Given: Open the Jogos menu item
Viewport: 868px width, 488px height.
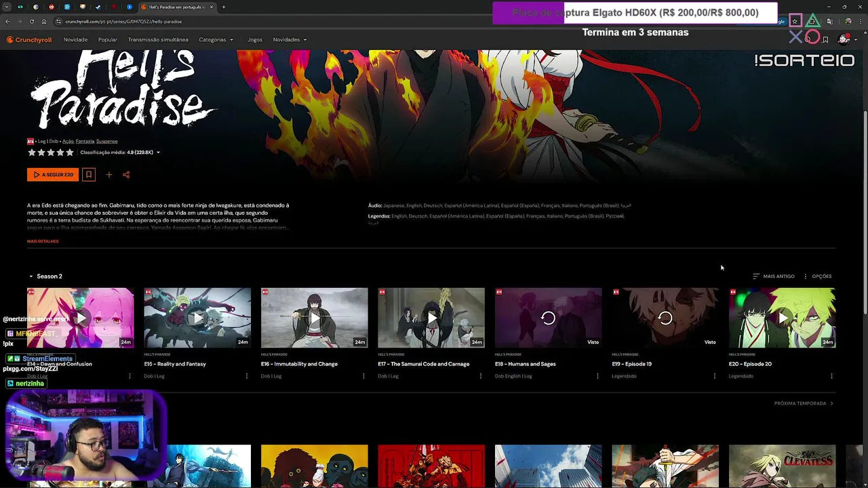Looking at the screenshot, I should [x=255, y=40].
